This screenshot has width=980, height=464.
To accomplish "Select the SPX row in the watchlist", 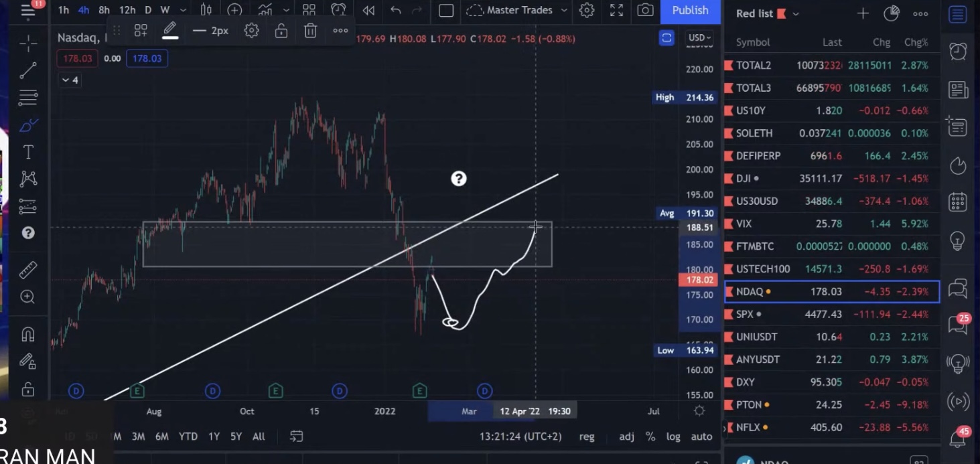I will point(831,314).
